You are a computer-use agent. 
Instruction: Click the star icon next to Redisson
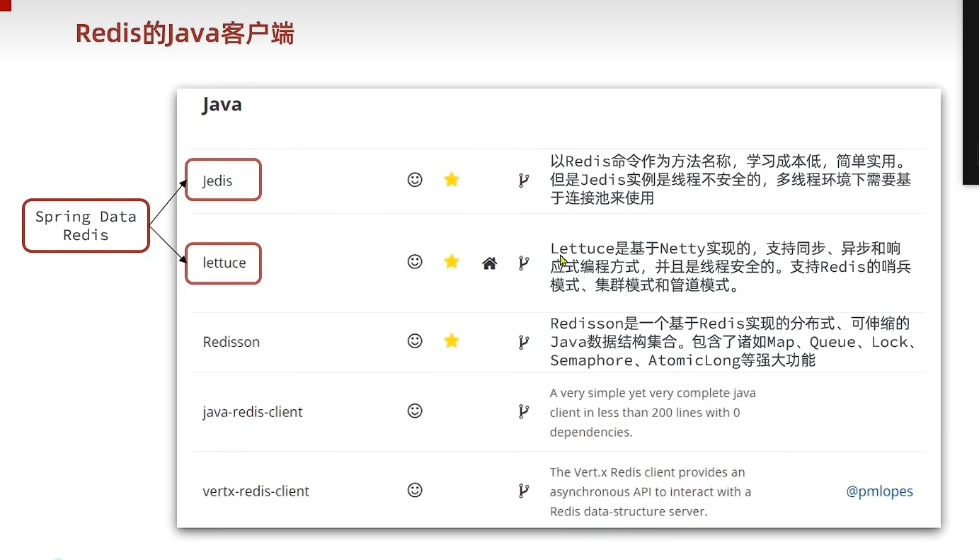tap(452, 341)
